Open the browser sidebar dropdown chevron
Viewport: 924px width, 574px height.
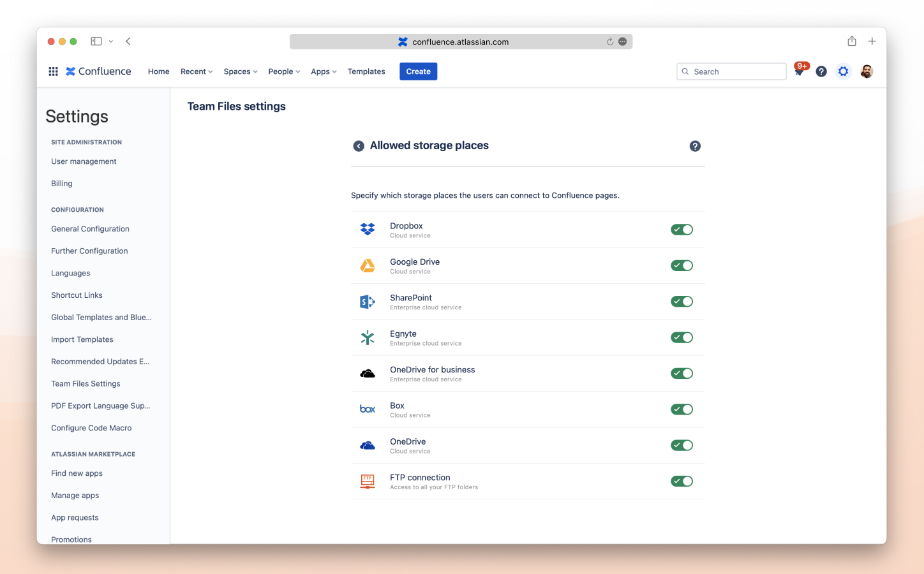(111, 41)
